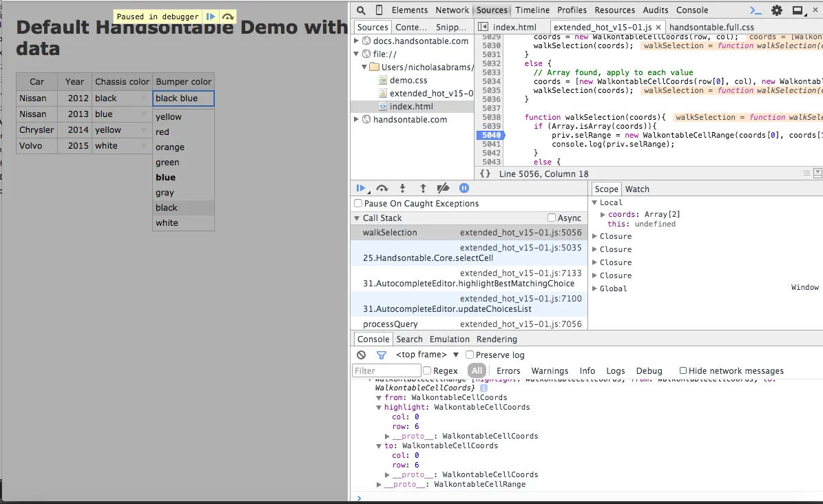Expand the handsontable.com tree node
The image size is (823, 504).
pos(356,119)
